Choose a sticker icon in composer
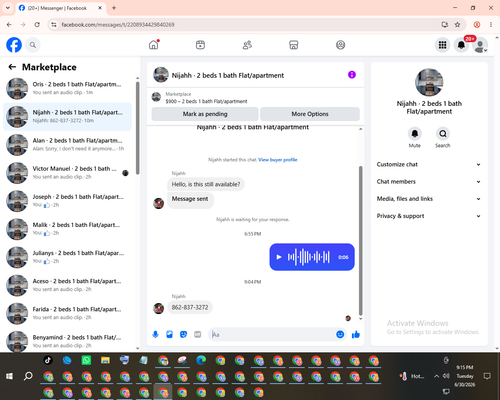The image size is (500, 400). coord(183,334)
